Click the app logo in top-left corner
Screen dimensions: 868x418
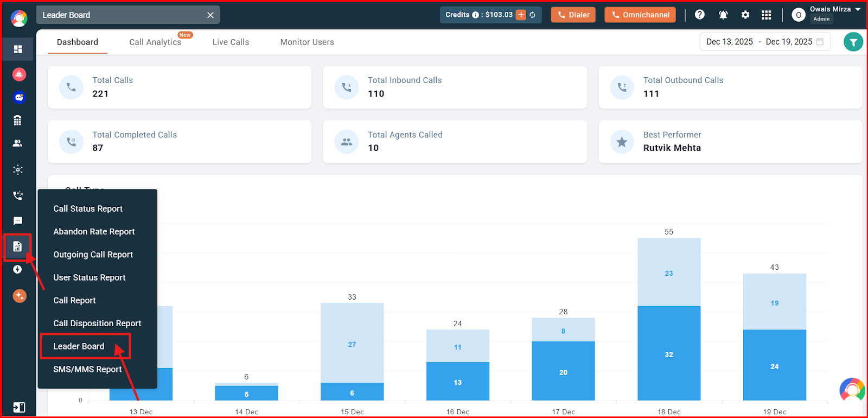click(19, 18)
